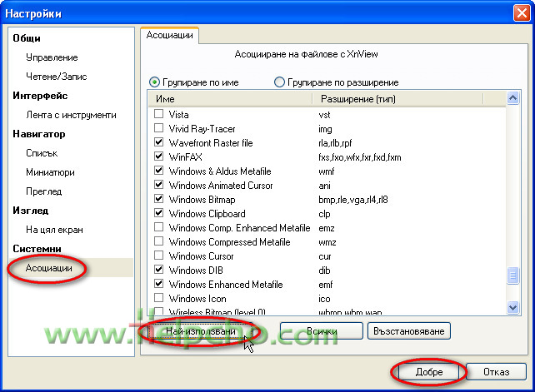Select the 'bmp,rle,vga,rl4,rl8' extension cell
The width and height of the screenshot is (535, 392).
click(x=353, y=200)
